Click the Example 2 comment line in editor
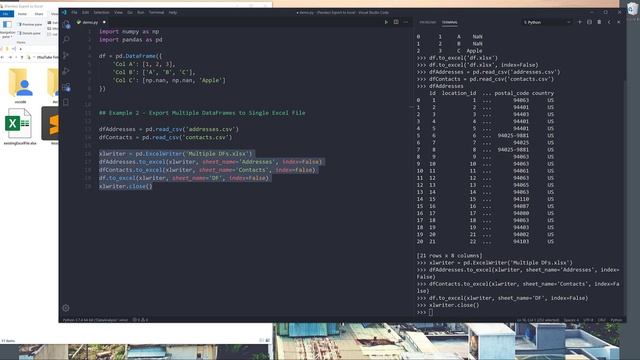This screenshot has height=360, width=640. (202, 113)
